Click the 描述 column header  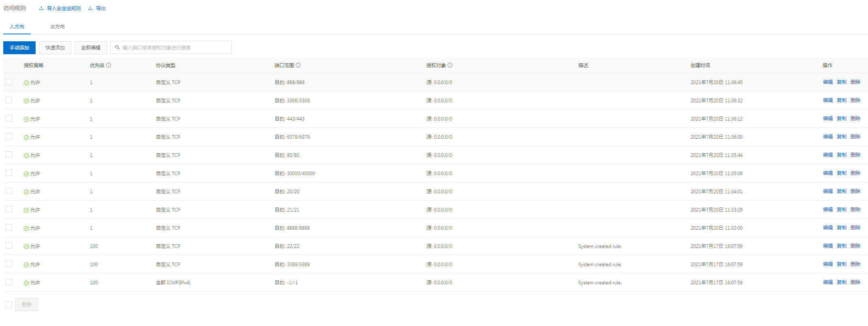pyautogui.click(x=583, y=66)
